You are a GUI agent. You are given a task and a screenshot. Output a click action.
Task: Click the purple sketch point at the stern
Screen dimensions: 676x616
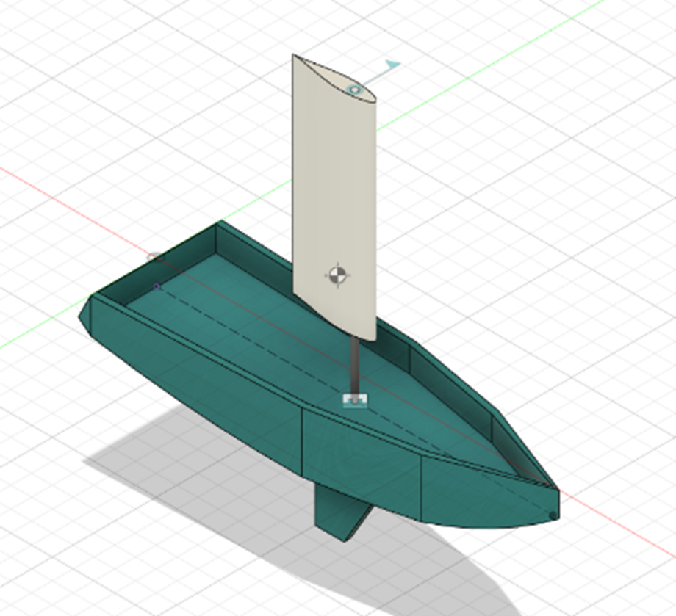pyautogui.click(x=157, y=286)
